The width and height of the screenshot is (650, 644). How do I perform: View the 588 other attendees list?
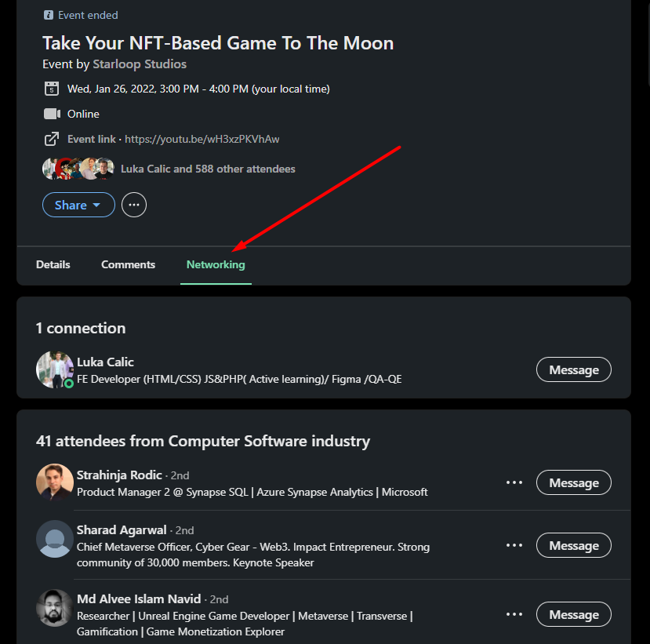[x=208, y=169]
